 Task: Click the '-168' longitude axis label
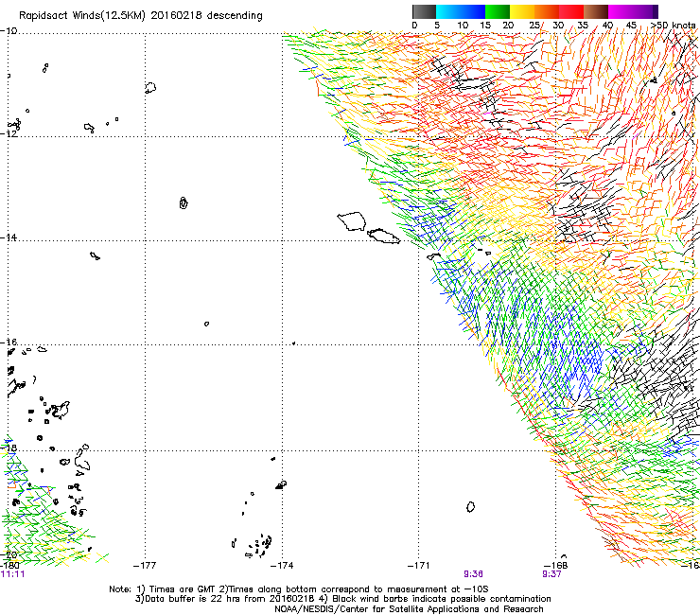tap(556, 566)
